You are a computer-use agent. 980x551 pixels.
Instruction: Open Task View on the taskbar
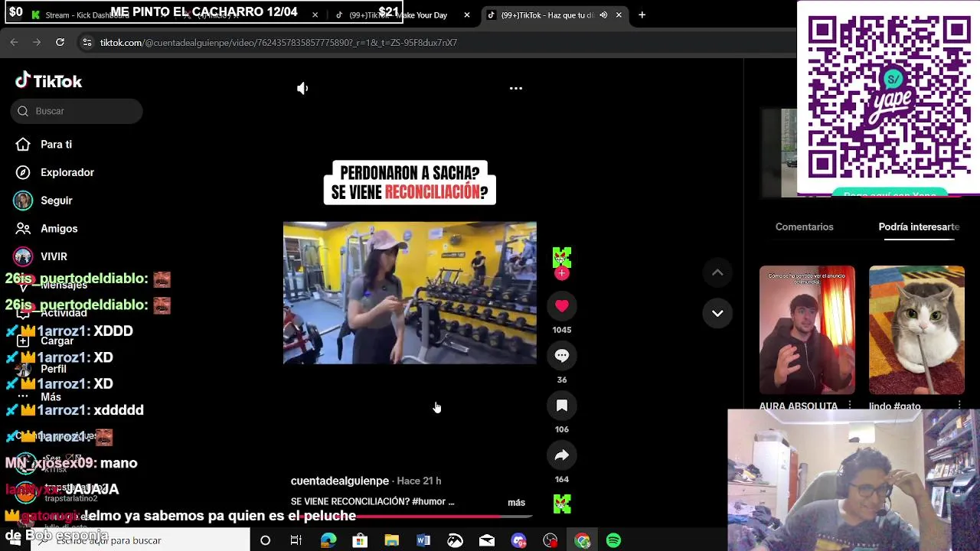(x=296, y=540)
